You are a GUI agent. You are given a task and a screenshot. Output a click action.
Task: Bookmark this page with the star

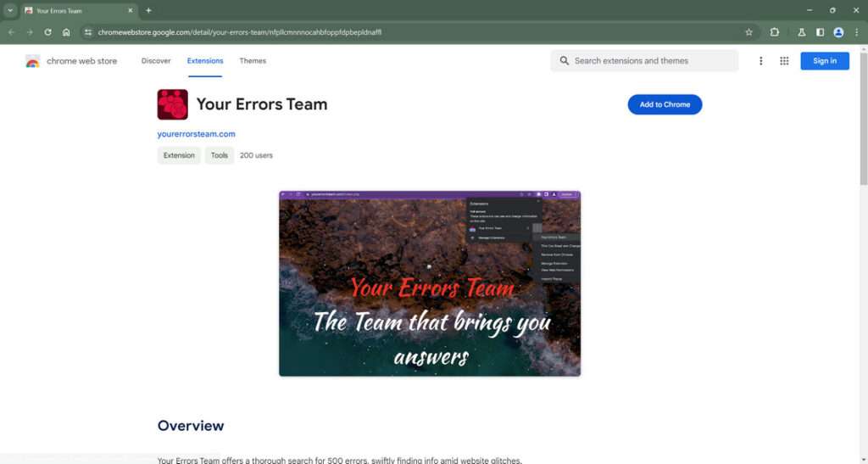(749, 32)
